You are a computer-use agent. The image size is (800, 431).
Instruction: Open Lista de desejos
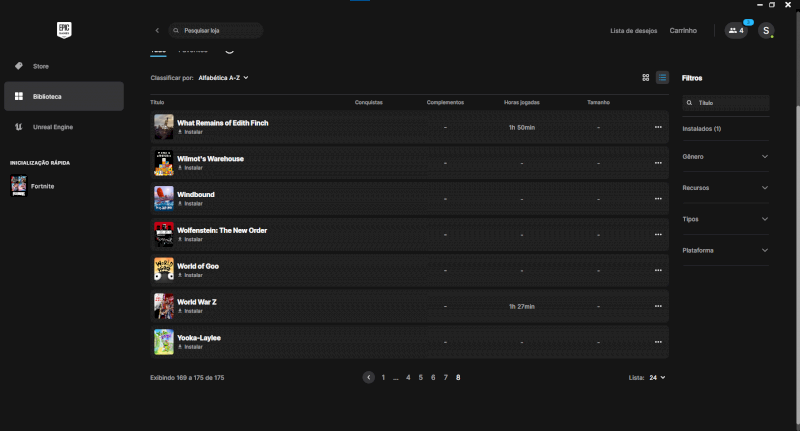pyautogui.click(x=633, y=31)
